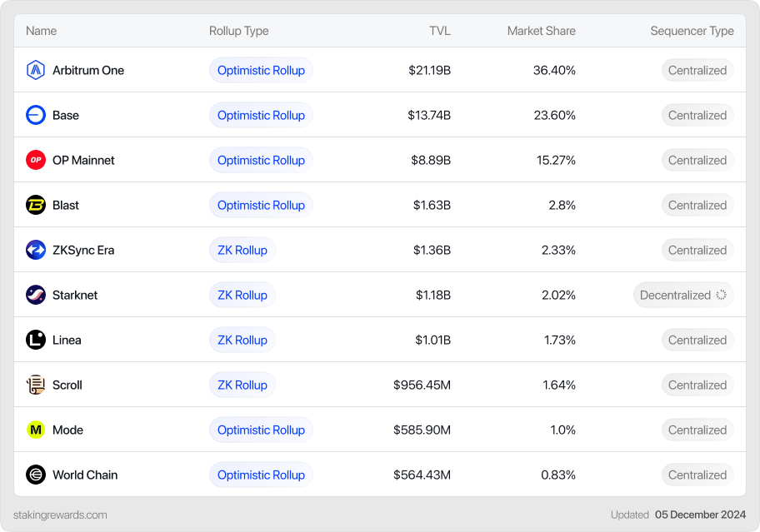Click Centralized badge in Arbitrum One row
The image size is (760, 532).
click(x=697, y=70)
